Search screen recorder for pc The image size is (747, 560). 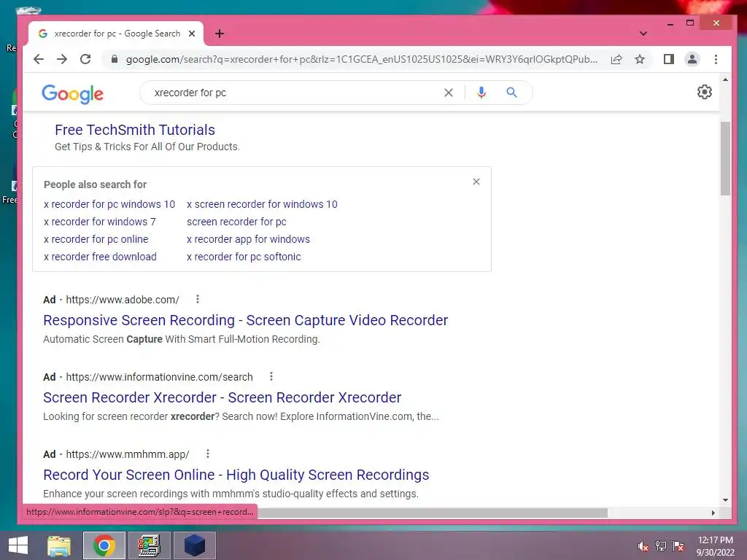[x=236, y=222]
